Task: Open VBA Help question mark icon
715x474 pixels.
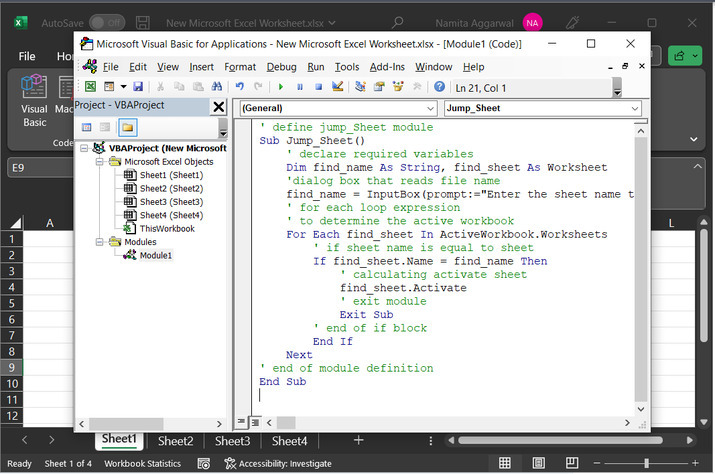Action: 439,87
